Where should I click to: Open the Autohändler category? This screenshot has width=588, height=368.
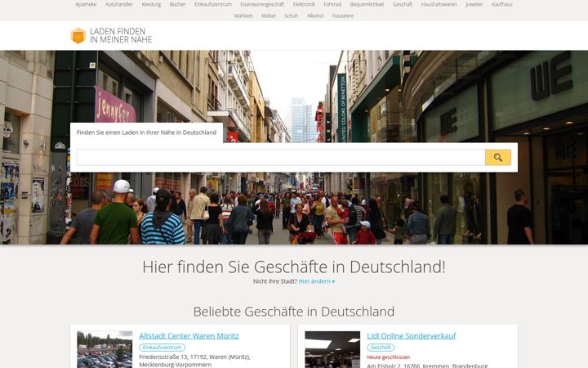coord(119,5)
